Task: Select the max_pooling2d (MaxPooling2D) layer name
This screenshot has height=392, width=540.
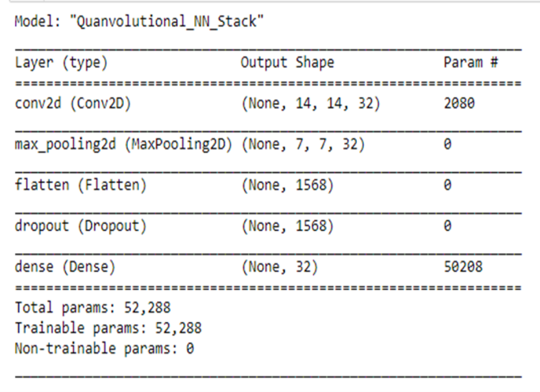Action: (x=124, y=145)
